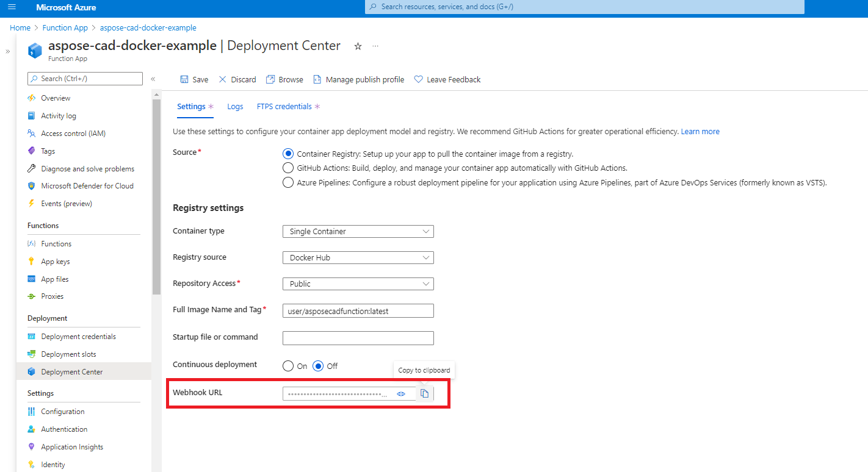
Task: Select the Azure Pipelines source option
Action: point(288,182)
